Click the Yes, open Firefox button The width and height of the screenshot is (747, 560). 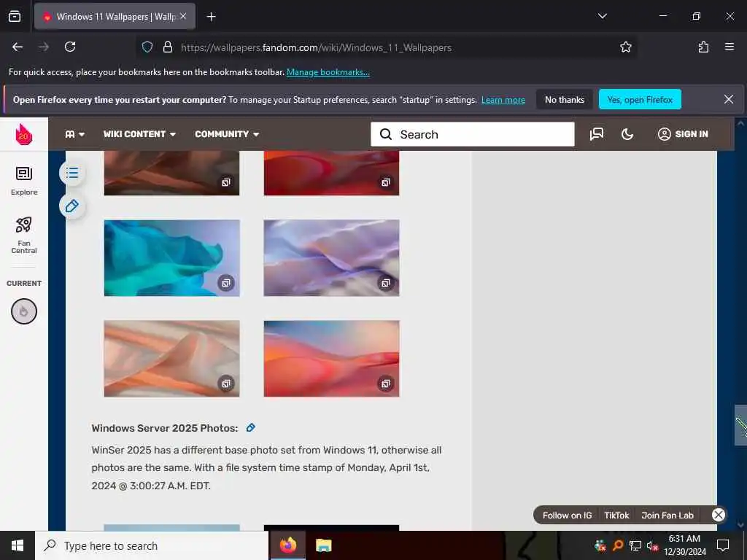pos(640,99)
